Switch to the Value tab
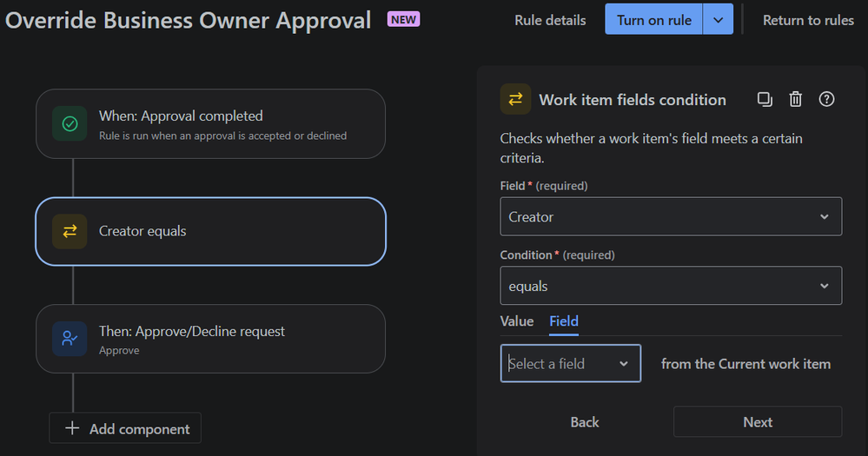Image resolution: width=868 pixels, height=456 pixels. click(x=517, y=321)
